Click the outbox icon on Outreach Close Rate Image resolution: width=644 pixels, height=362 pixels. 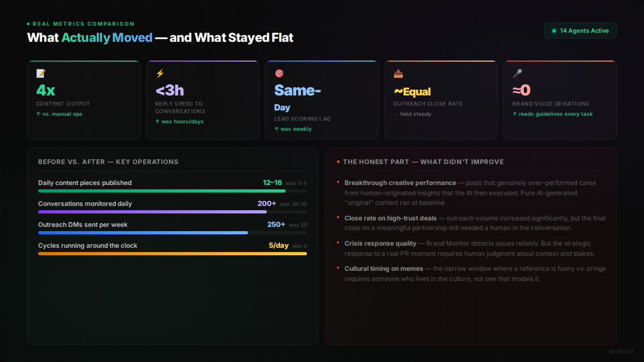pos(398,73)
